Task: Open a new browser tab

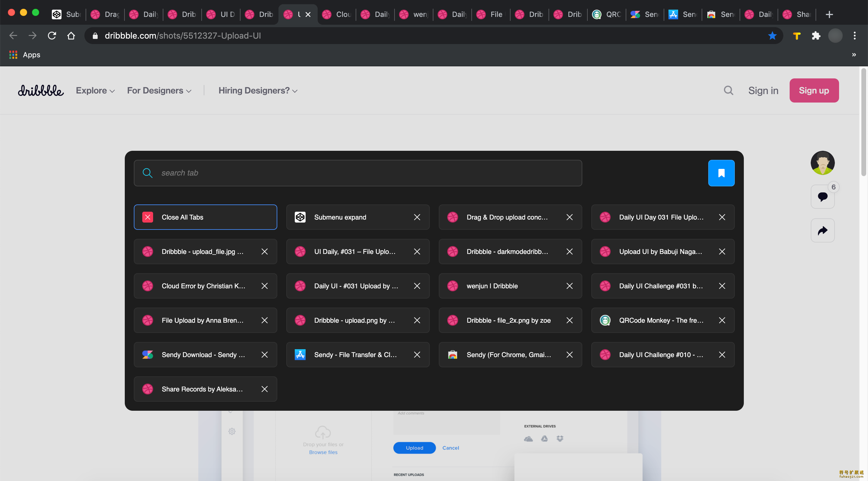Action: [x=829, y=14]
